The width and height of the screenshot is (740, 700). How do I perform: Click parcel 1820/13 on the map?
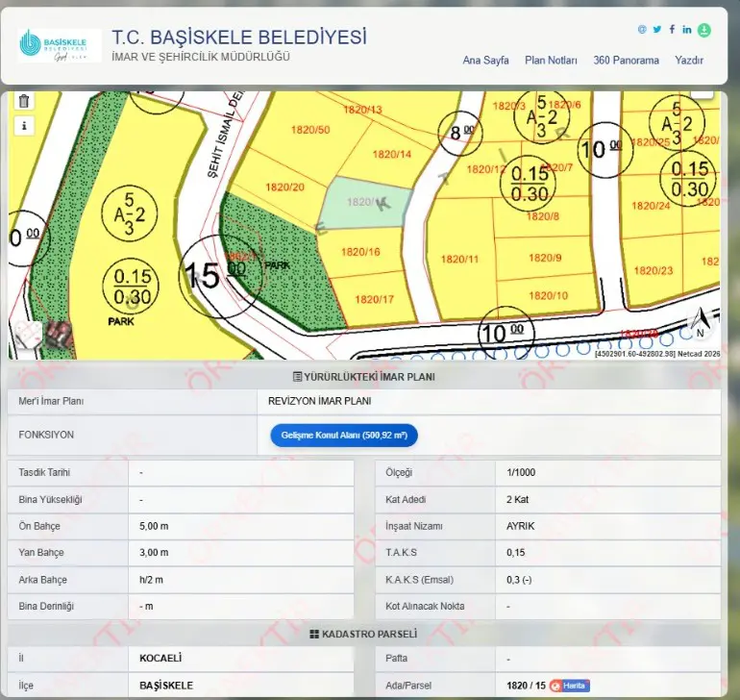[362, 110]
